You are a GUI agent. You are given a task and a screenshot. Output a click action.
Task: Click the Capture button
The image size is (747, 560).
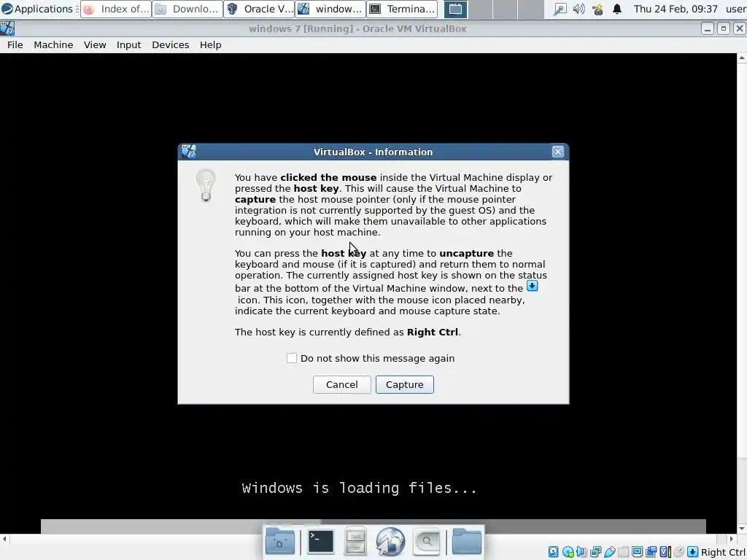point(404,384)
